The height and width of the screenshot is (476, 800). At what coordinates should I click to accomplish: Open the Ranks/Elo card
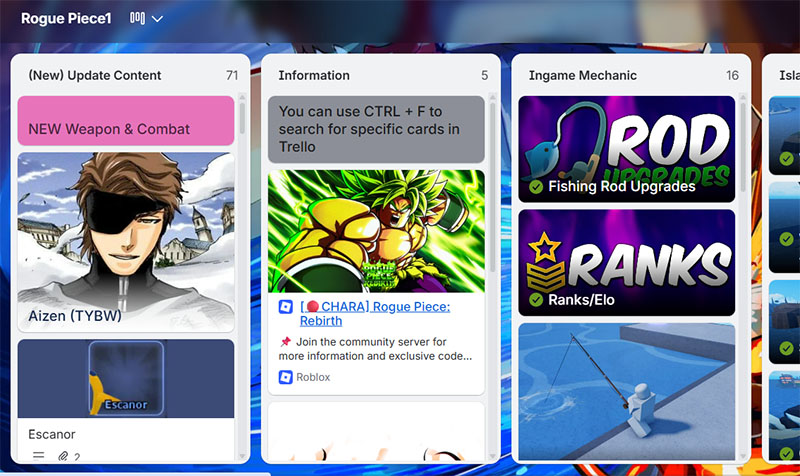627,263
